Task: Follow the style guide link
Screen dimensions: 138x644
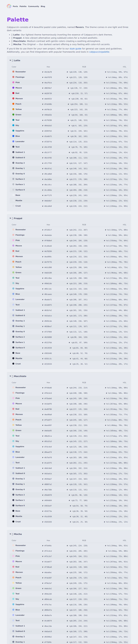Action: [75, 49]
